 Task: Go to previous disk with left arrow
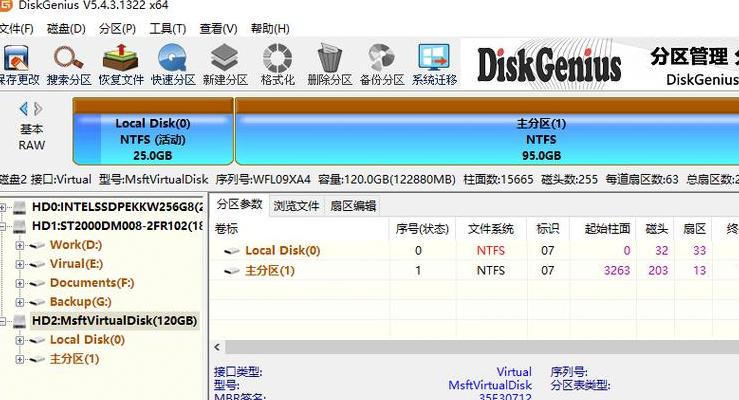tap(24, 109)
